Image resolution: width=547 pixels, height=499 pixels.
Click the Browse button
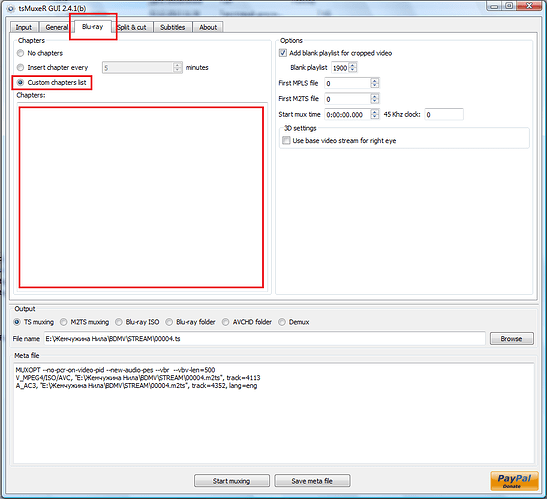point(511,338)
